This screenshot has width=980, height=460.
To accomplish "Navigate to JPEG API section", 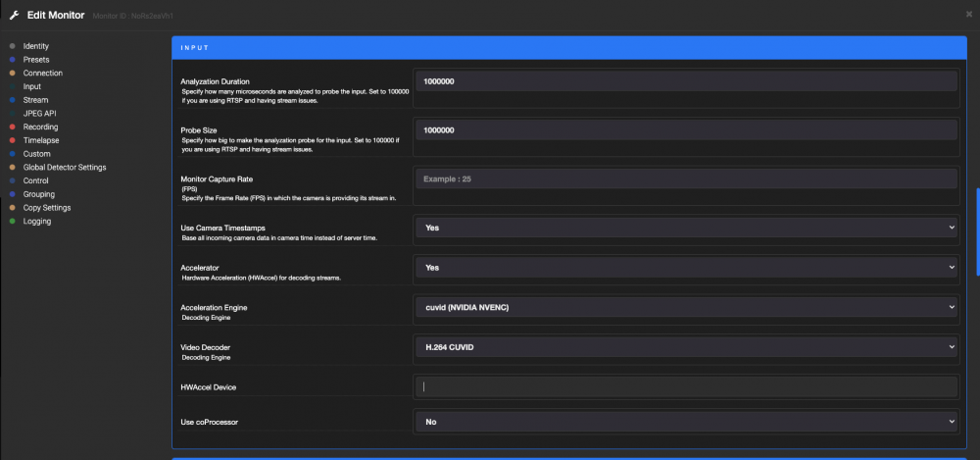I will click(40, 113).
